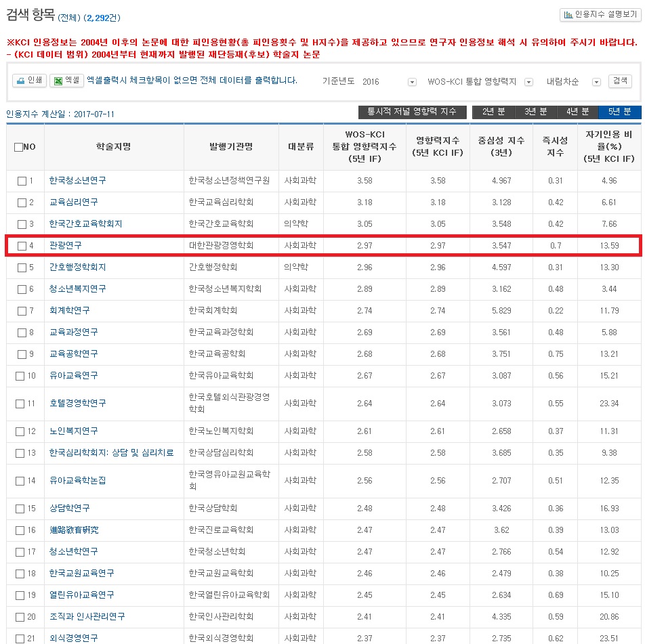
Task: Check the box for row 15 상담학연구
Action: [x=20, y=509]
